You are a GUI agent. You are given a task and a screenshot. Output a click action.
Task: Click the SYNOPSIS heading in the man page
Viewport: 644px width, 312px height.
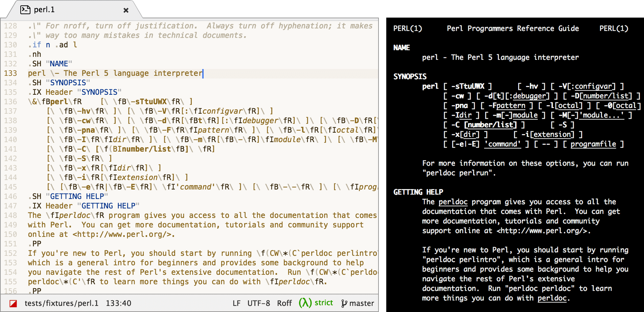click(410, 77)
